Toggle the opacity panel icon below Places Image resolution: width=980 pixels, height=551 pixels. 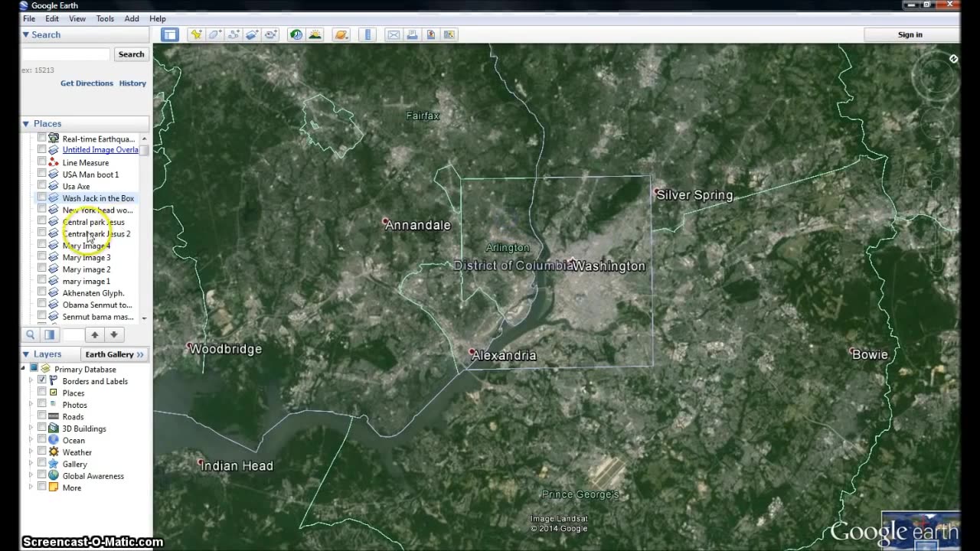[49, 334]
